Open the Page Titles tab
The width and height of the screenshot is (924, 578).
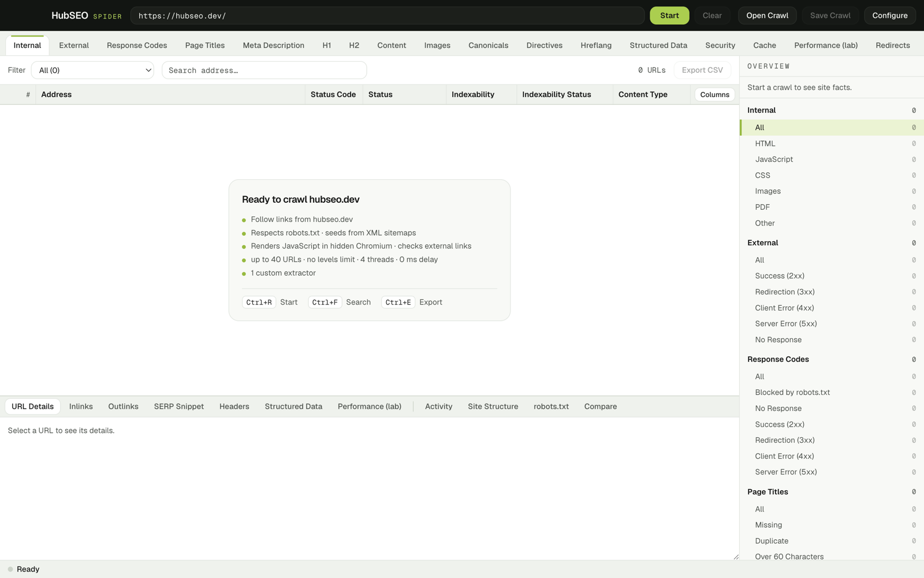click(x=205, y=45)
